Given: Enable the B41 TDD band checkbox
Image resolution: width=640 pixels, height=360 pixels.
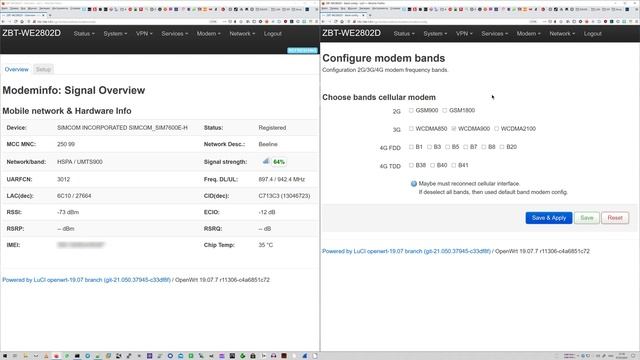Looking at the screenshot, I should point(453,165).
